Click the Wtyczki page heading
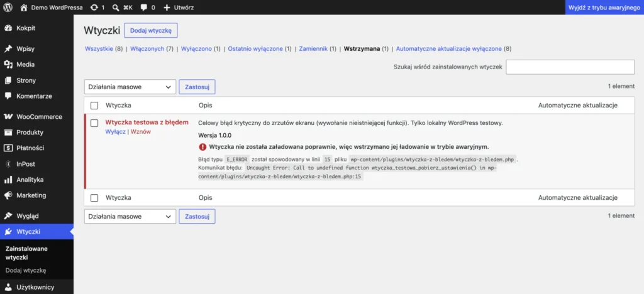The image size is (644, 294). click(x=102, y=30)
